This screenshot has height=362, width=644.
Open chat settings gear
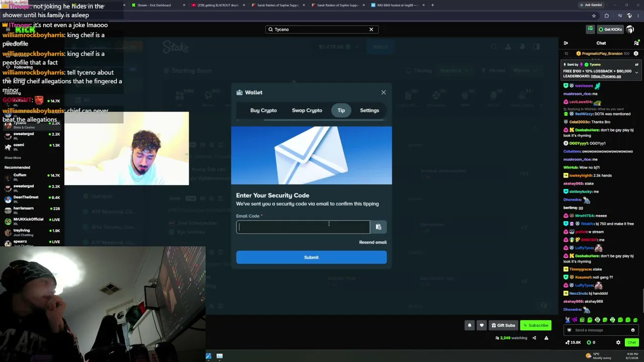(x=618, y=342)
